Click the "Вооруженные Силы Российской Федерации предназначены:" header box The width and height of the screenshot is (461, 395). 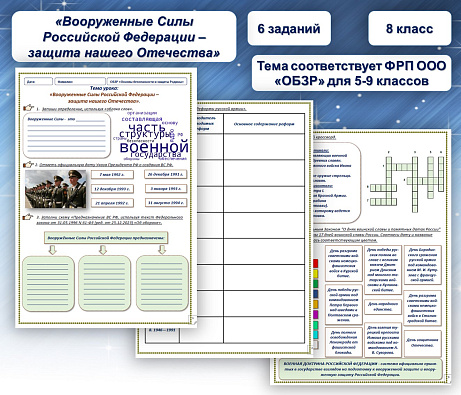[106, 238]
